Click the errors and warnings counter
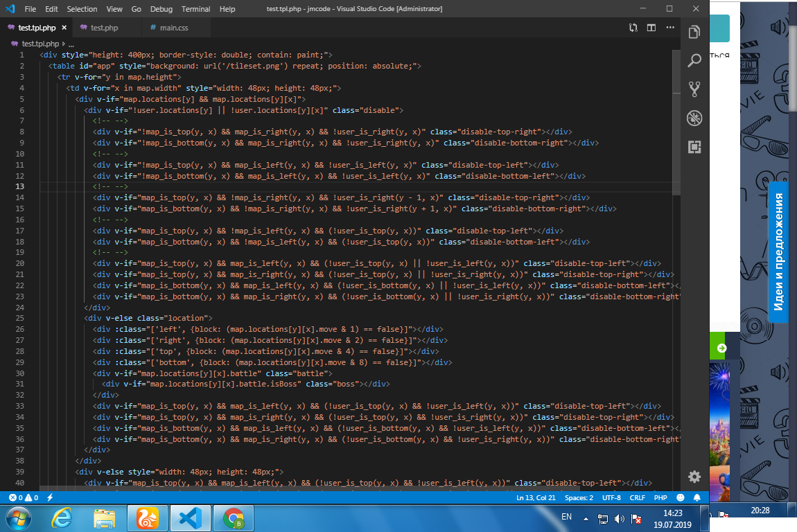This screenshot has width=797, height=532. tap(22, 497)
